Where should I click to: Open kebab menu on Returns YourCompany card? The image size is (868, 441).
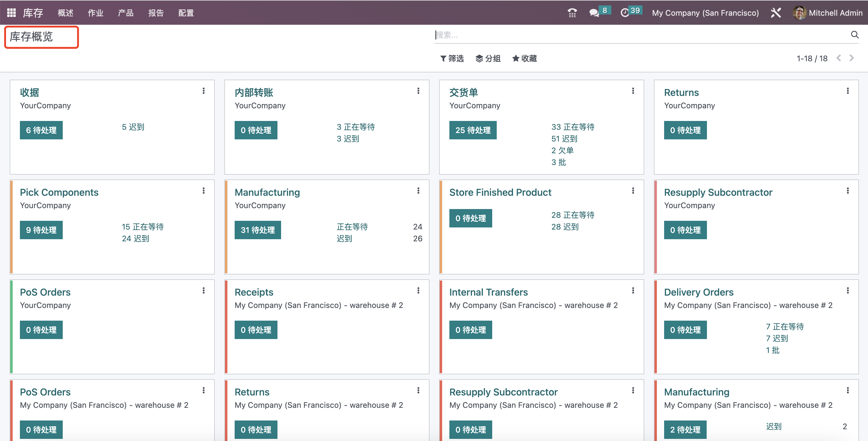(x=847, y=91)
